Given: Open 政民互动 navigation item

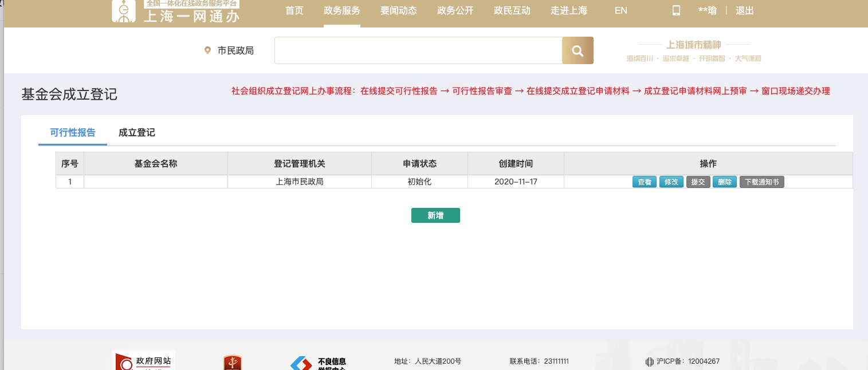Looking at the screenshot, I should coord(512,10).
